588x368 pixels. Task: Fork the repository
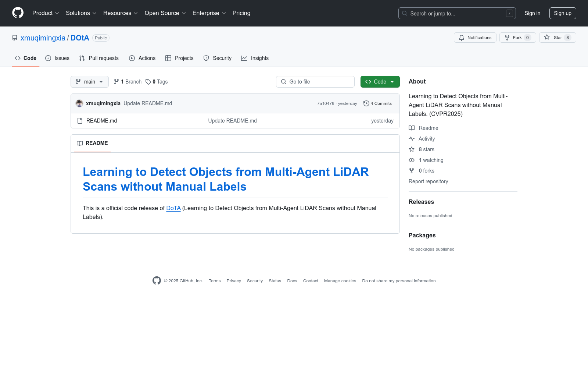click(517, 38)
